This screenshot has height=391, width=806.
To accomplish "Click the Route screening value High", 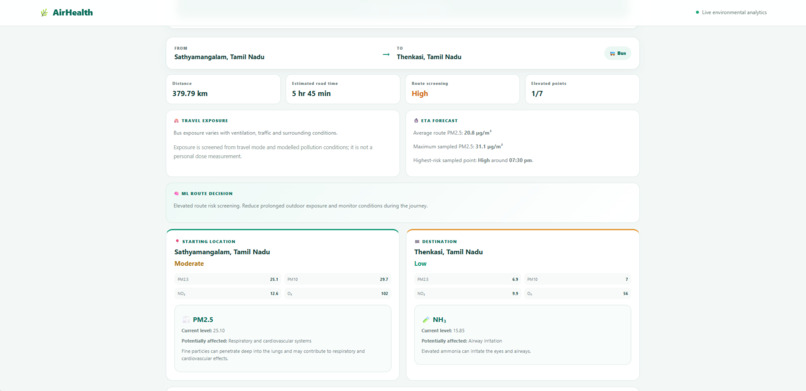I will [419, 94].
